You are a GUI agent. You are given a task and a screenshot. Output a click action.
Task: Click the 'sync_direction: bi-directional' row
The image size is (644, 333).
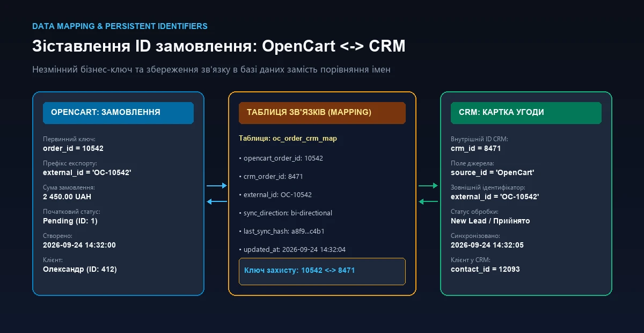tap(286, 213)
